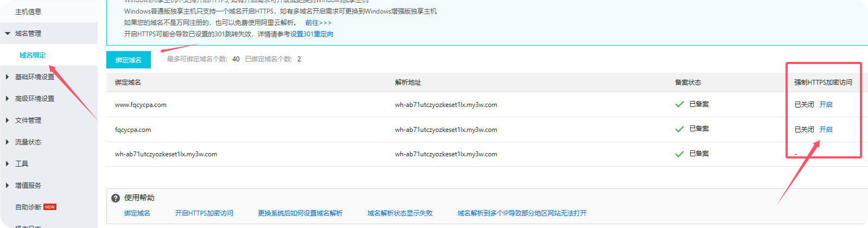Follow the 前往>>> link
Image resolution: width=868 pixels, height=228 pixels.
tap(318, 23)
